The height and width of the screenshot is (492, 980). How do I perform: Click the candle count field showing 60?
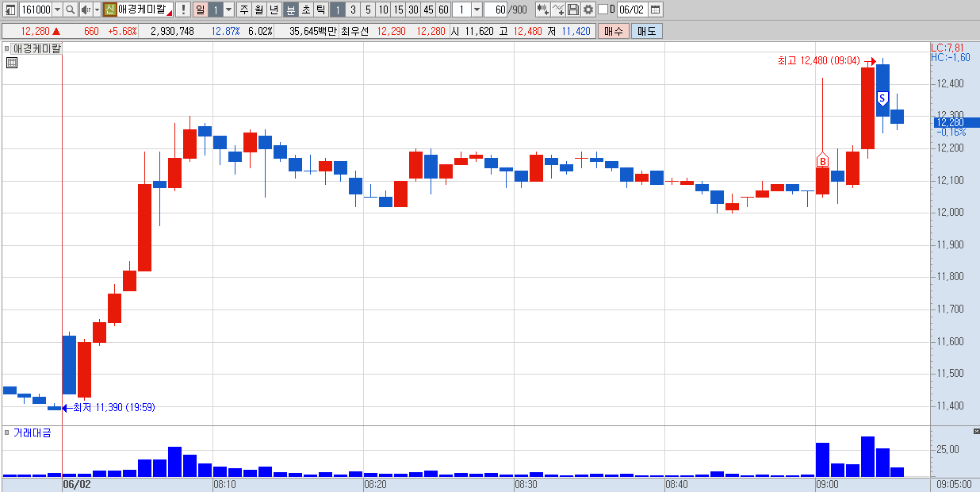[x=496, y=10]
